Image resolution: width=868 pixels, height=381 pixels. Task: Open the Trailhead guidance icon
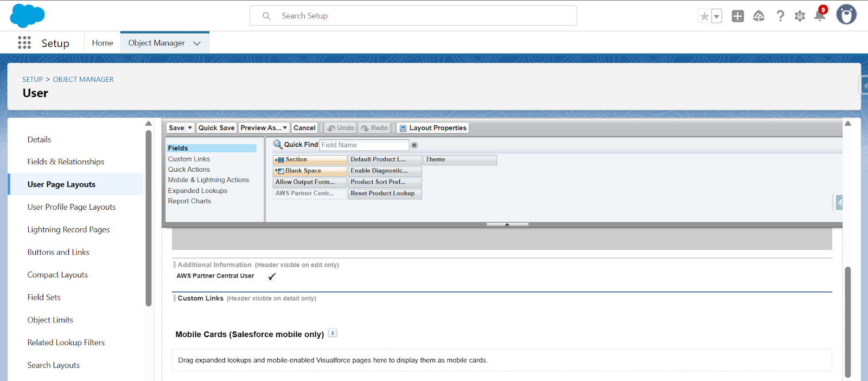tap(759, 16)
